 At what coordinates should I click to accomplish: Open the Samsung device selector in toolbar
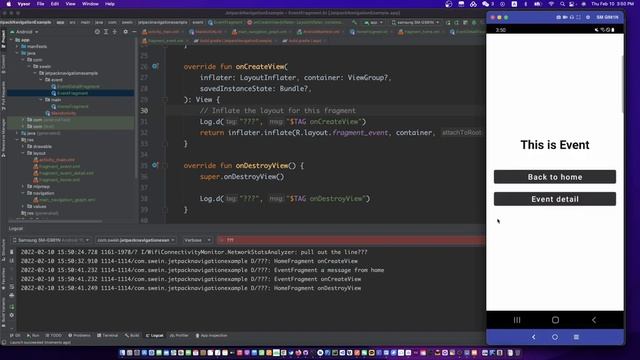(x=415, y=22)
